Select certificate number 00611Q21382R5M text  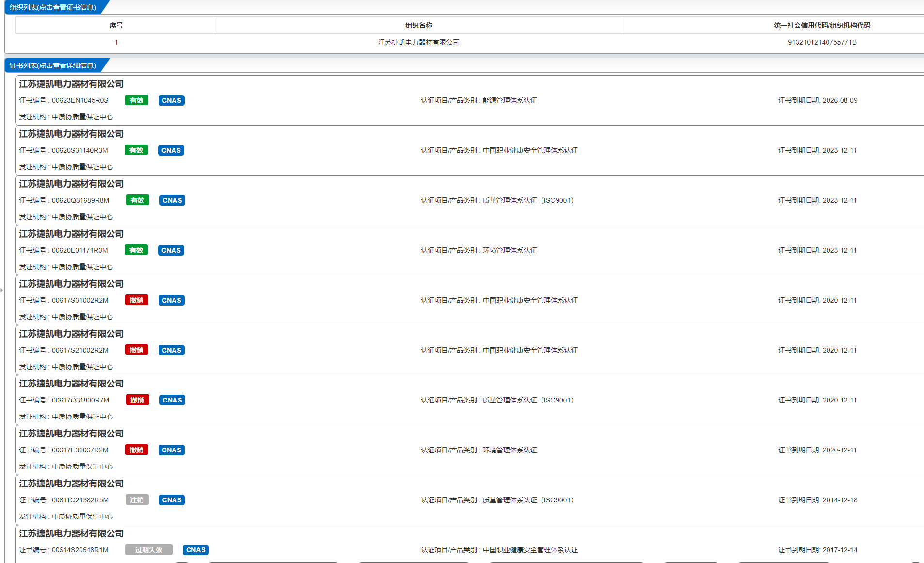tap(80, 500)
